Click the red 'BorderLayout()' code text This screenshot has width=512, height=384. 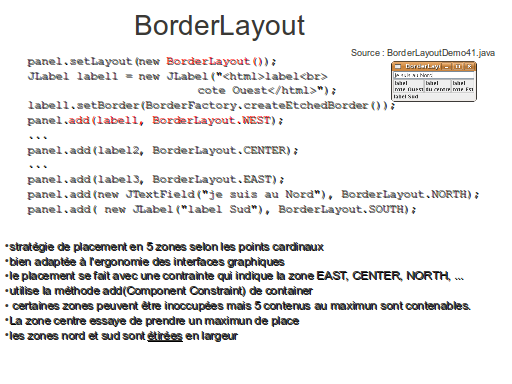217,62
